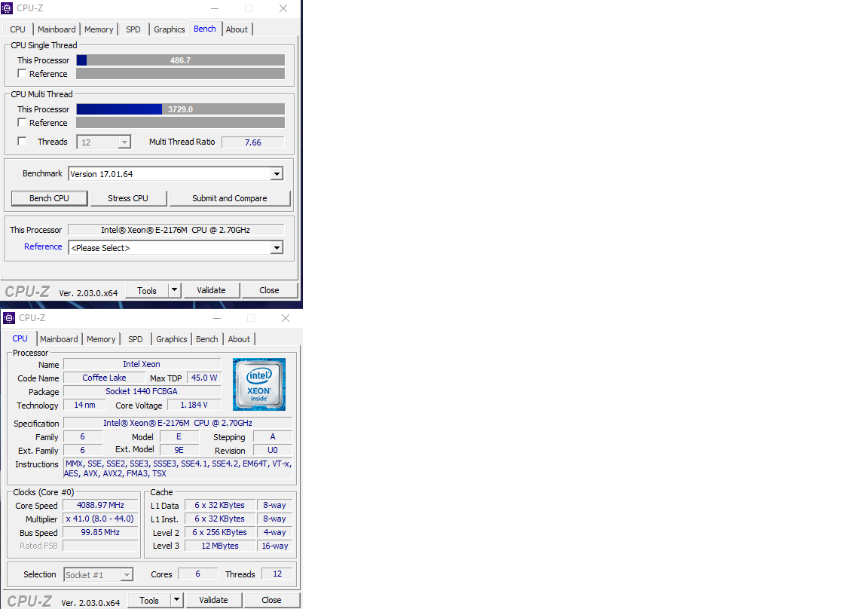
Task: Click Level 3 cache value 12 MBytes
Action: [220, 546]
